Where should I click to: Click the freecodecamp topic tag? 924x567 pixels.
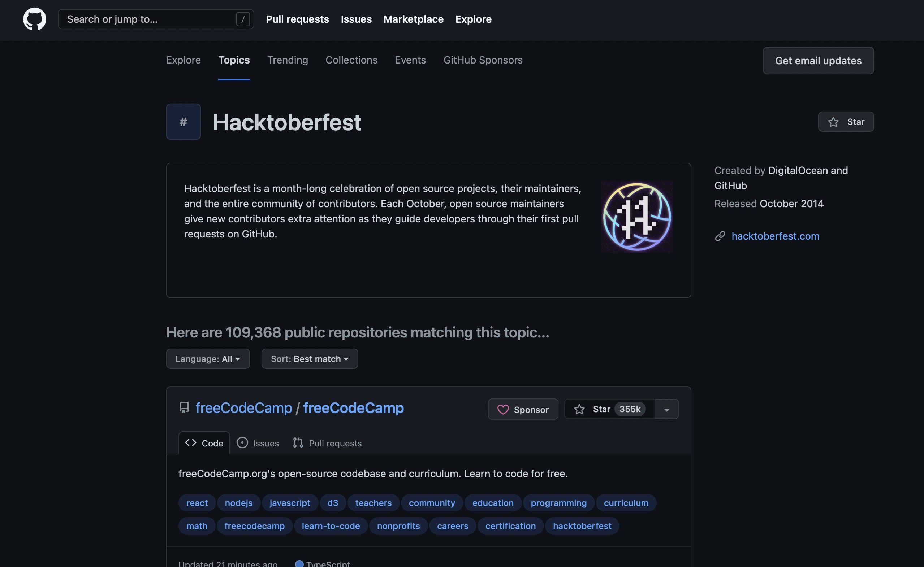[254, 526]
